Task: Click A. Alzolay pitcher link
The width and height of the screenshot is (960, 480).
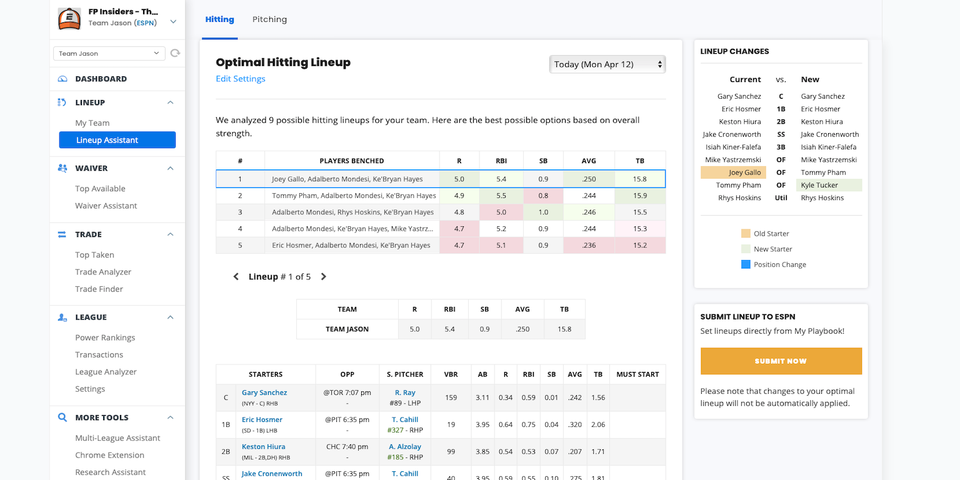Action: pyautogui.click(x=405, y=446)
